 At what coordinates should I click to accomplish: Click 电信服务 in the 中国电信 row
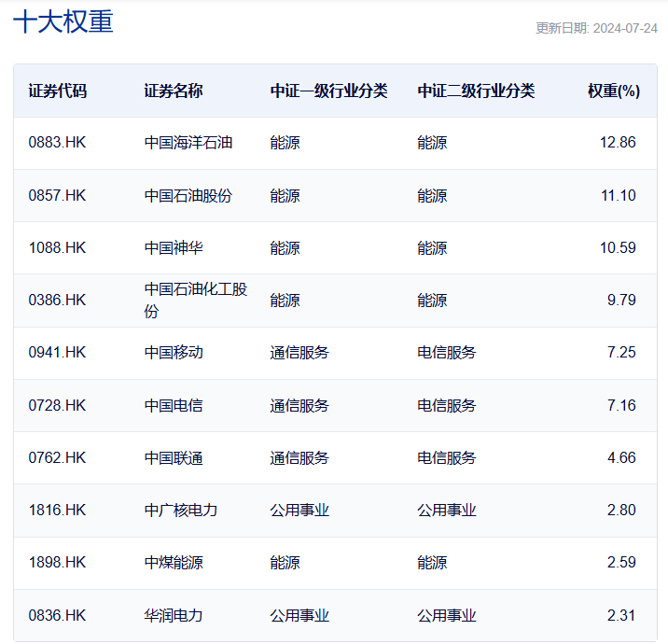pyautogui.click(x=447, y=405)
